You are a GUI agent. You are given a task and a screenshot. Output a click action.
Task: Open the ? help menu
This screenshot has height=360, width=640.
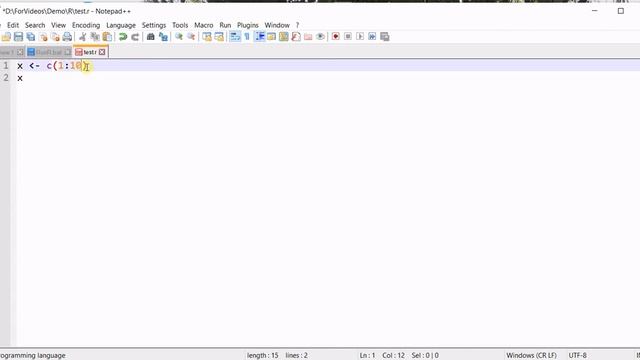pos(298,25)
